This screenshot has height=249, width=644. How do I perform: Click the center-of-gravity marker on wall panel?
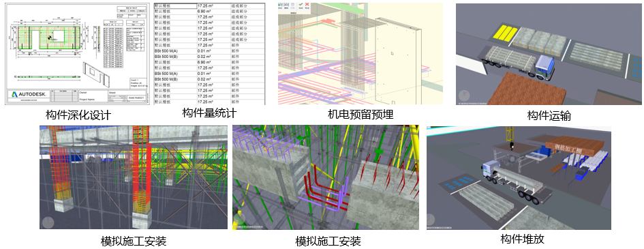(x=49, y=38)
